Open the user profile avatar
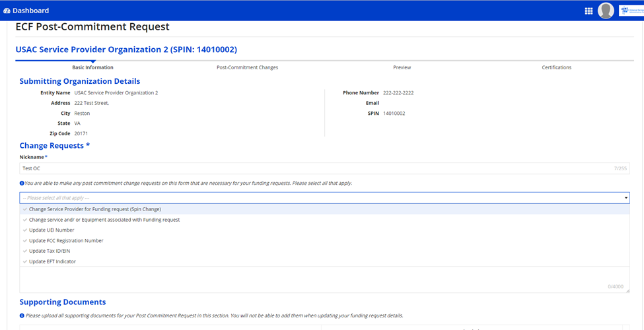Viewport: 644px width, 330px height. coord(606,11)
